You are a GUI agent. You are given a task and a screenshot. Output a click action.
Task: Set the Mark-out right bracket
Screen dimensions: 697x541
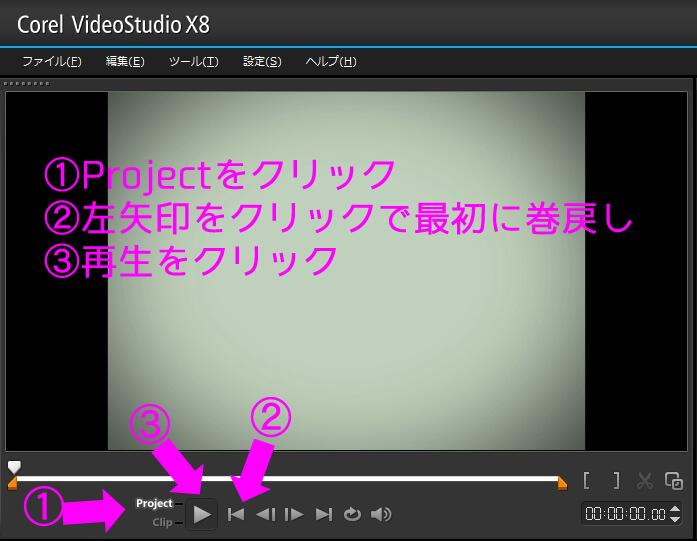[616, 481]
